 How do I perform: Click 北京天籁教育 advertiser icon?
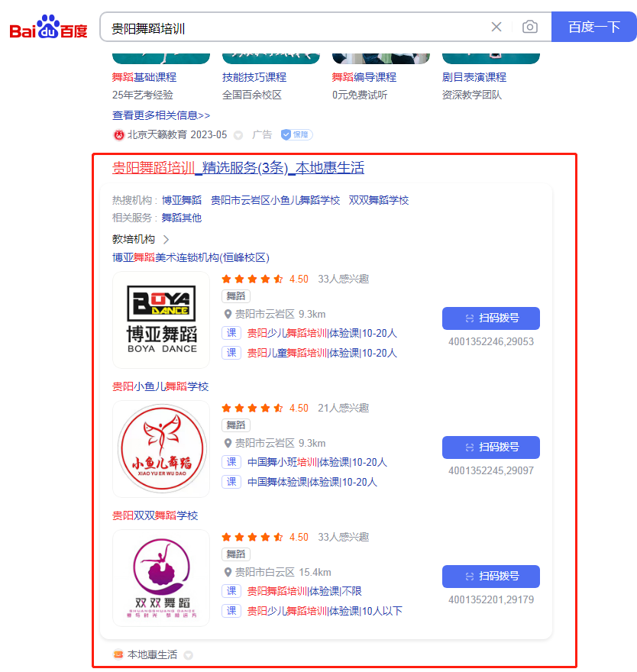pyautogui.click(x=118, y=135)
